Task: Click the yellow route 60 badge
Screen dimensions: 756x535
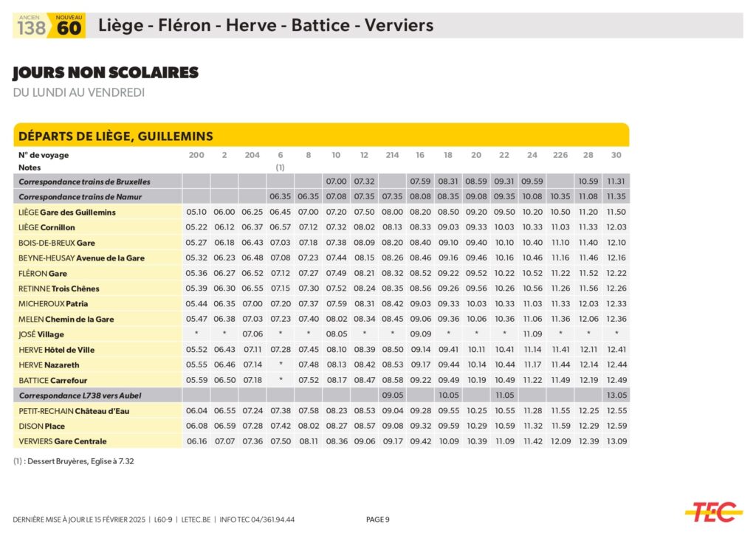Action: 68,27
